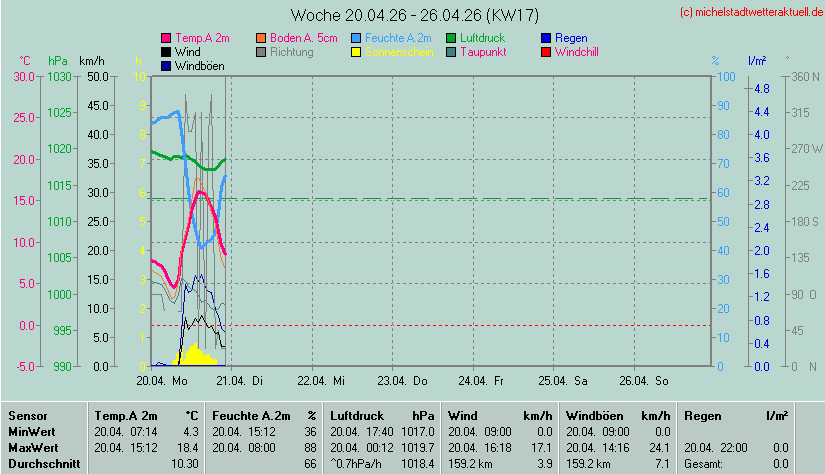Click the Sensor column header in the table

28,414
